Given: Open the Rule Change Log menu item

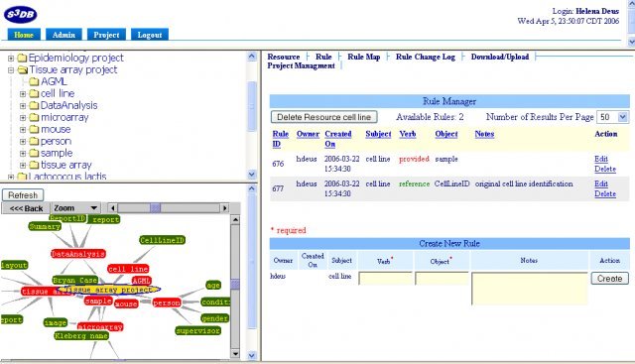Looking at the screenshot, I should tap(426, 57).
